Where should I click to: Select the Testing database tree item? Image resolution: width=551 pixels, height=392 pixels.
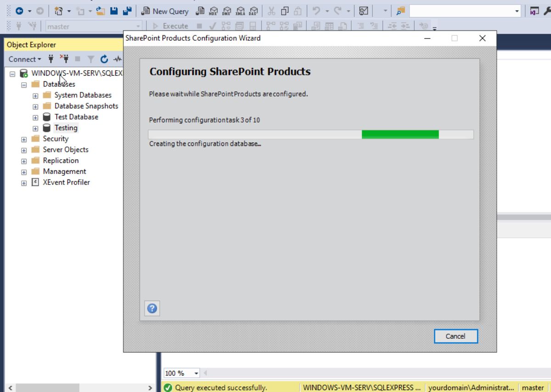(x=66, y=128)
